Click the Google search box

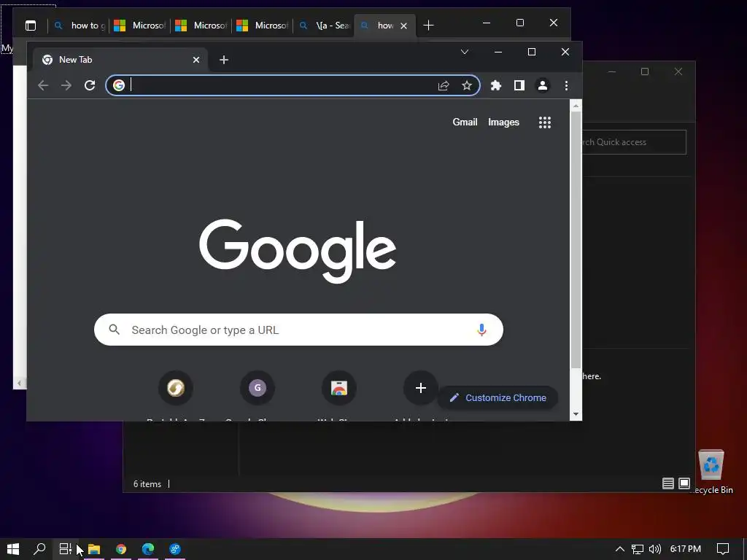point(298,330)
